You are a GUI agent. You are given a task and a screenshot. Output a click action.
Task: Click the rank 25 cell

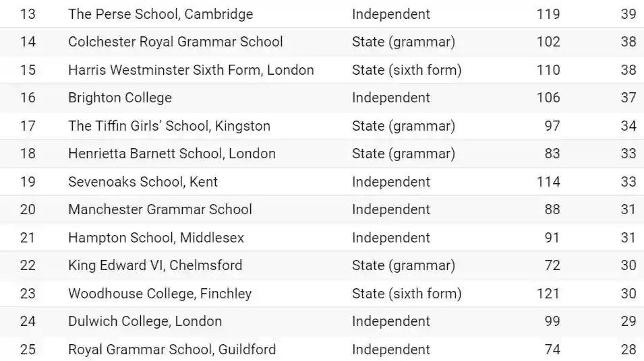tap(28, 350)
